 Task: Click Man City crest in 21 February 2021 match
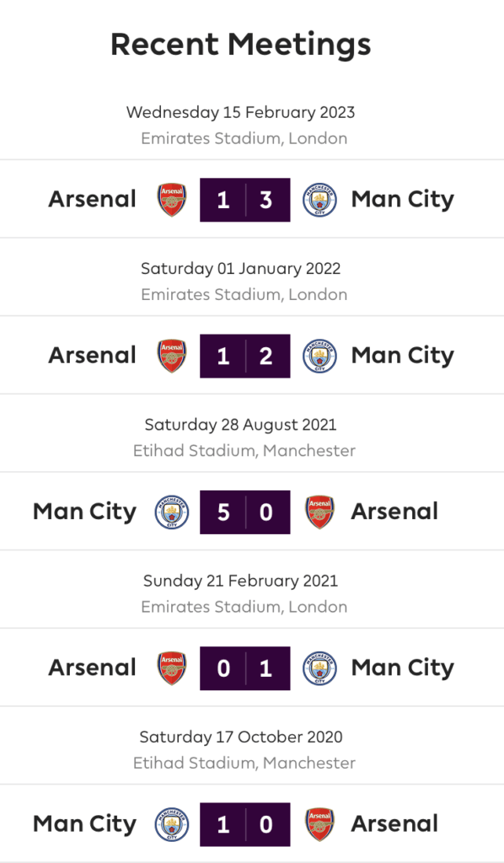(319, 668)
